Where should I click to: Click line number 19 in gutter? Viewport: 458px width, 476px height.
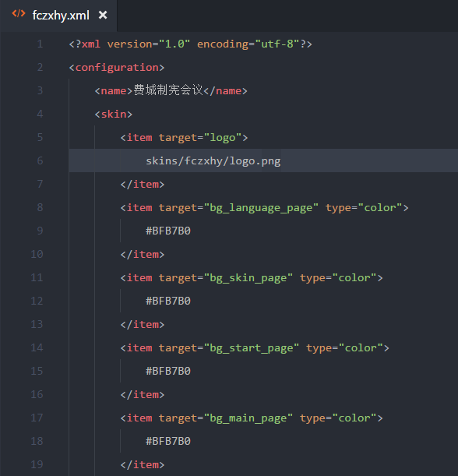37,465
